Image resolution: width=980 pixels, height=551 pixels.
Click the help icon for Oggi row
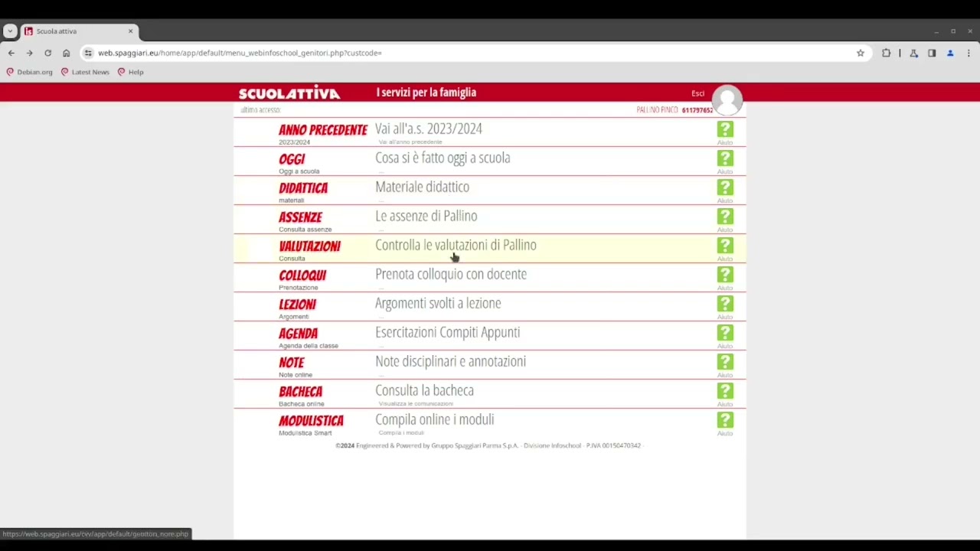725,158
